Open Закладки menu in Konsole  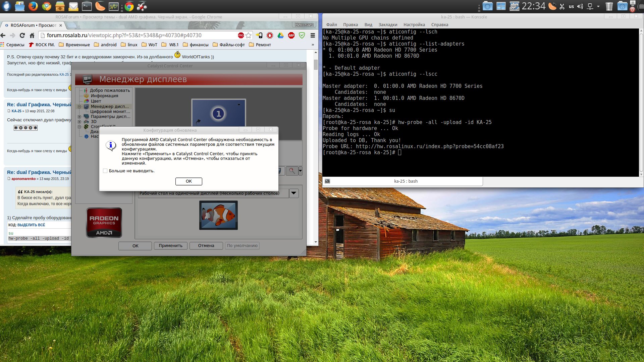point(388,24)
